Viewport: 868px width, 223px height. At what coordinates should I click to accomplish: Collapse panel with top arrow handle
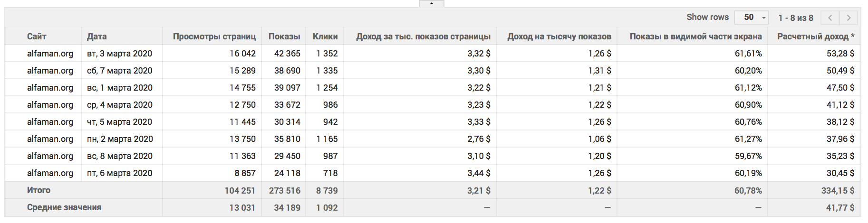coord(432,3)
